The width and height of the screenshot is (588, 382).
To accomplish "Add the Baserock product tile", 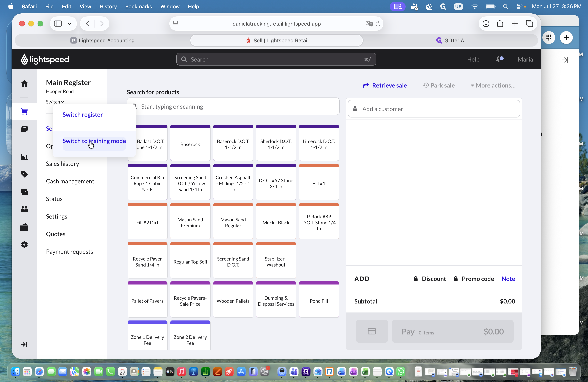I will 190,143.
